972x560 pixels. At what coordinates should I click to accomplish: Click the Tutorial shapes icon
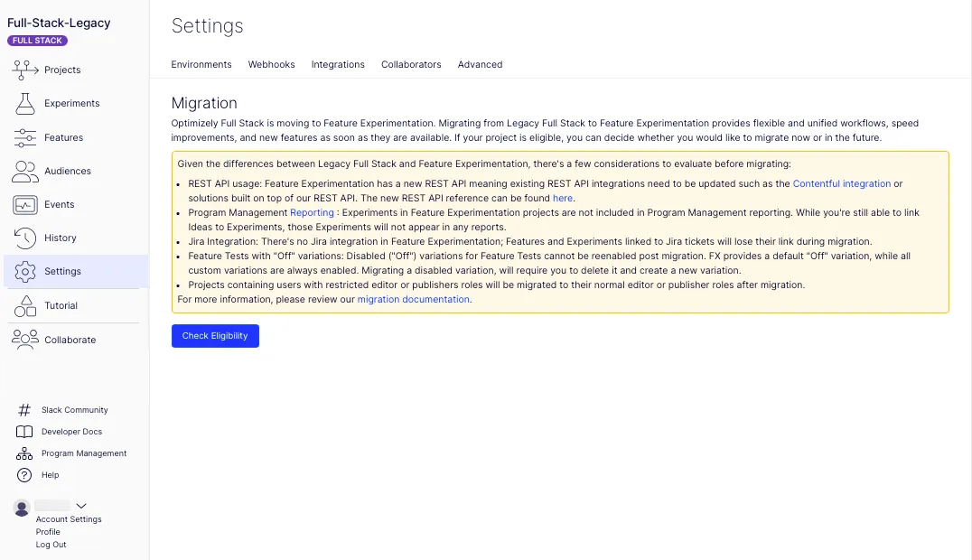pyautogui.click(x=24, y=305)
